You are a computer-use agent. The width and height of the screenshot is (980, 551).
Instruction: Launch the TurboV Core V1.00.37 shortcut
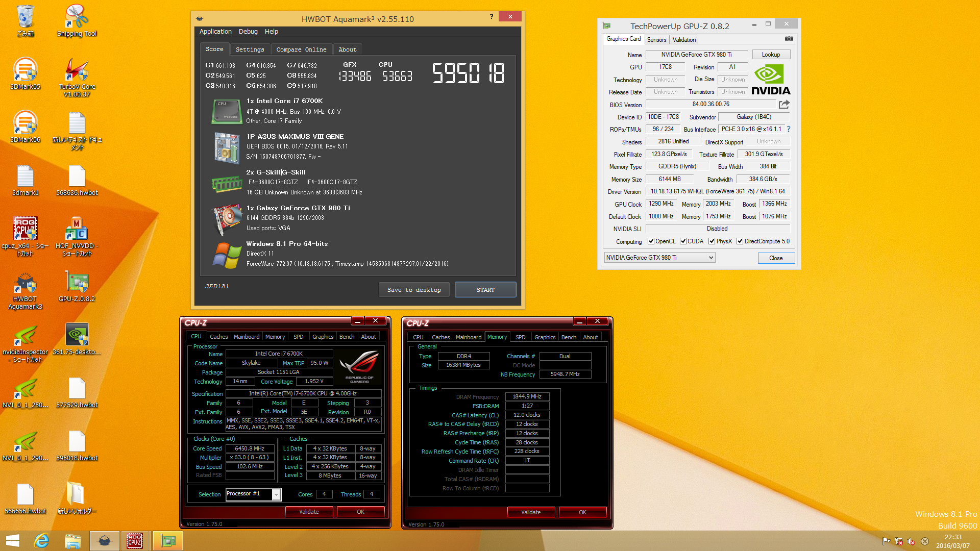(77, 77)
